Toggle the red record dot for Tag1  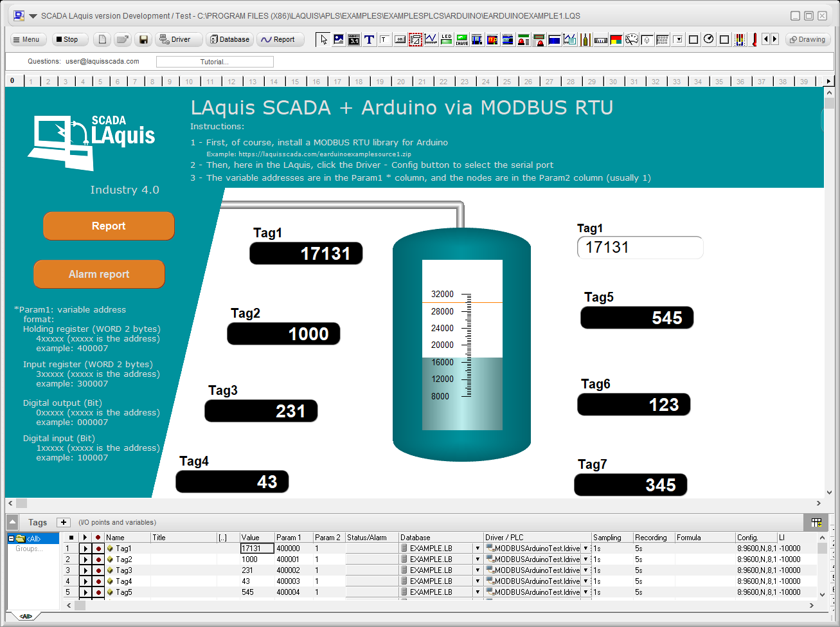[x=98, y=549]
